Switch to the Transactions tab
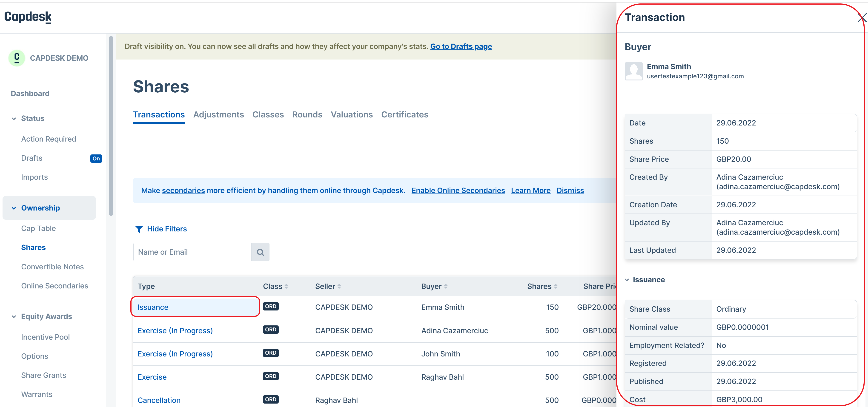 (159, 114)
